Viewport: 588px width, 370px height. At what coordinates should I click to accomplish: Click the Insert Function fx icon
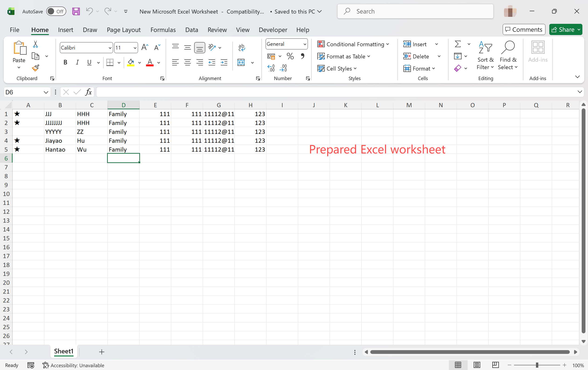tap(88, 92)
